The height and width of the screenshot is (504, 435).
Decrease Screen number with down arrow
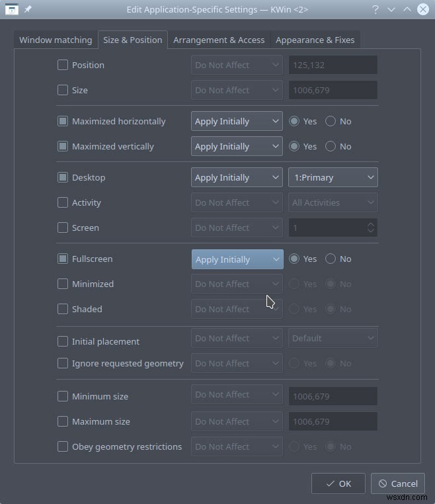(370, 231)
